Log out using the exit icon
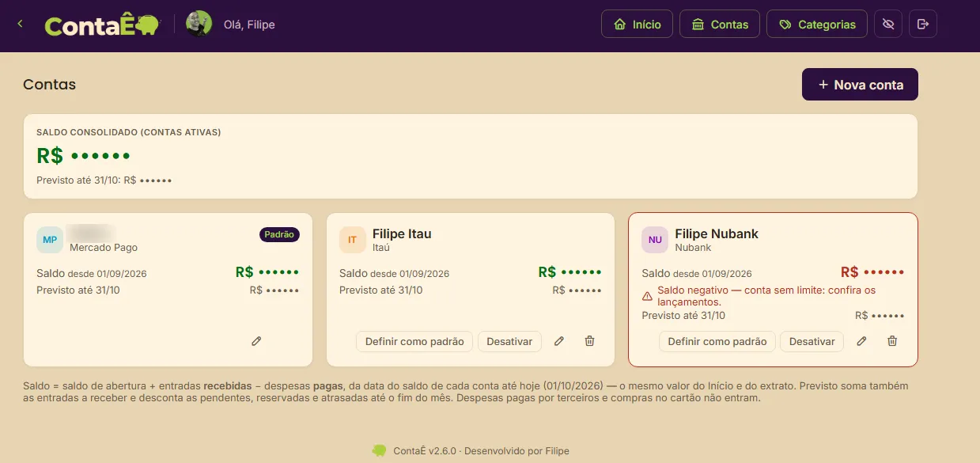This screenshot has width=980, height=463. click(923, 25)
